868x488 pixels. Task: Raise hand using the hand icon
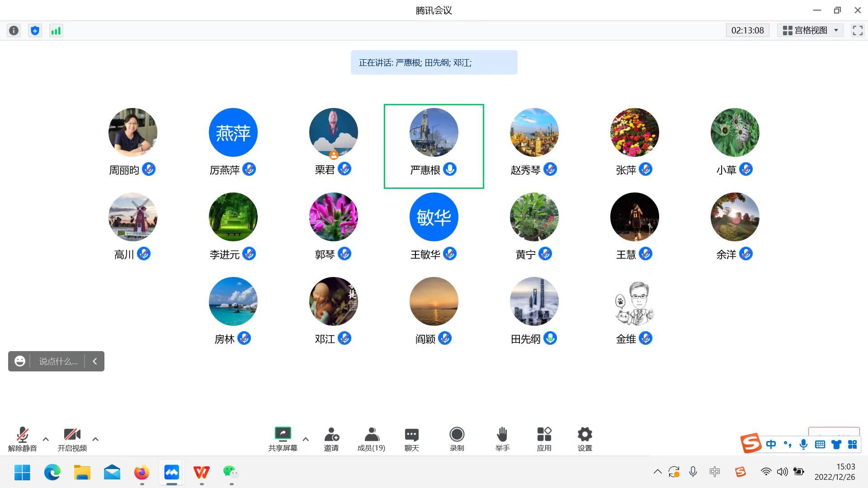pyautogui.click(x=502, y=435)
